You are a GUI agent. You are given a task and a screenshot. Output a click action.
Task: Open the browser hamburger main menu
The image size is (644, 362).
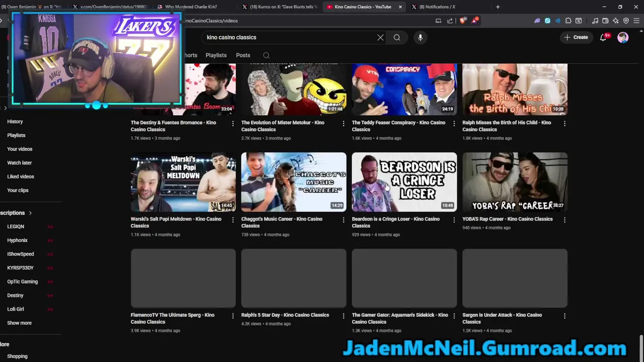point(636,21)
